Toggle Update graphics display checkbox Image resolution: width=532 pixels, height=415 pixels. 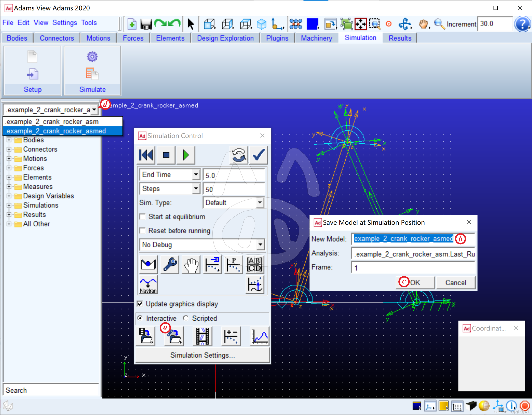[x=140, y=304]
